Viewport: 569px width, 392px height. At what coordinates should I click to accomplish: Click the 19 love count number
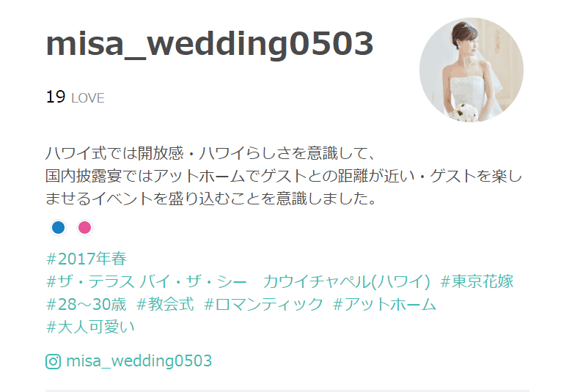tap(56, 97)
